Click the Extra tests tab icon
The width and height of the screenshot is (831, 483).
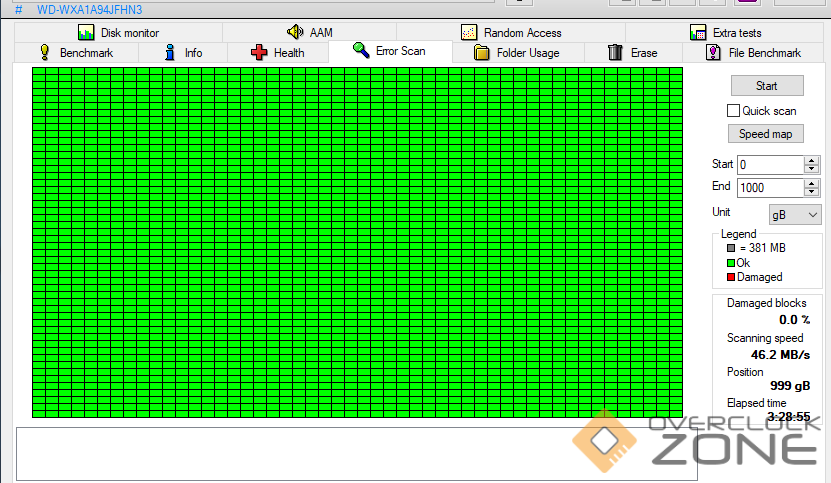697,33
